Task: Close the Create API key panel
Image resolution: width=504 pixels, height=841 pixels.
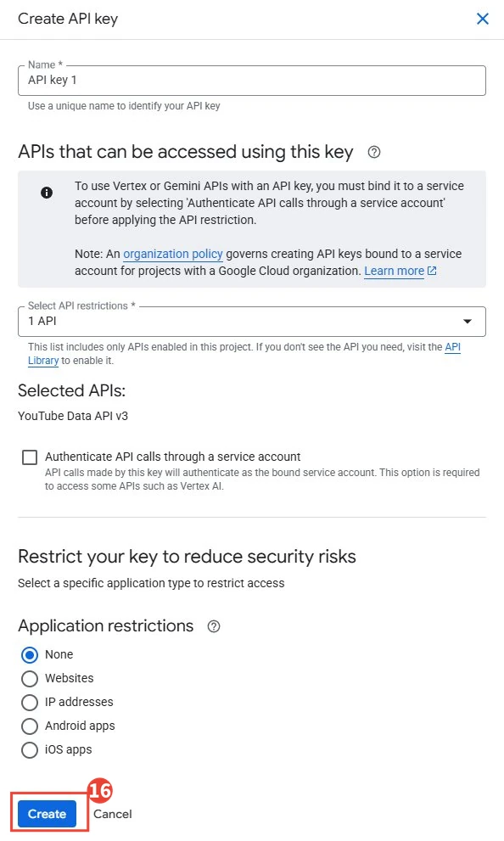Action: [483, 19]
